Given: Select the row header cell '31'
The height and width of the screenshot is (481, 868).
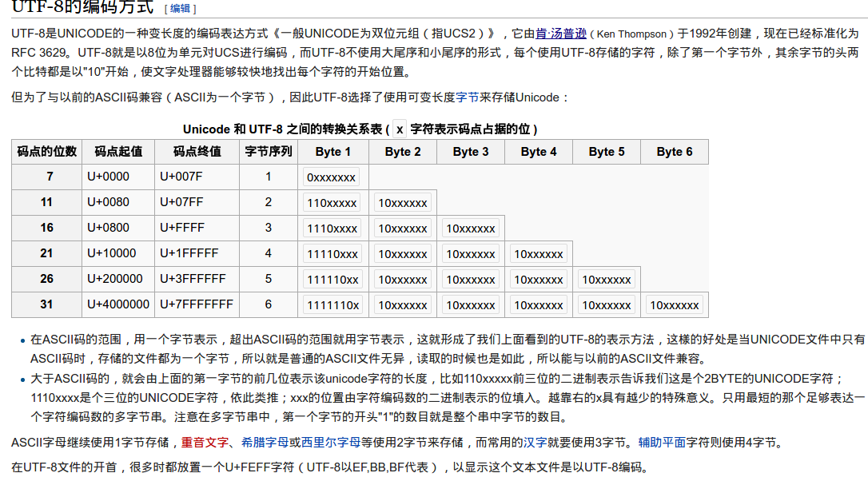Looking at the screenshot, I should (47, 304).
